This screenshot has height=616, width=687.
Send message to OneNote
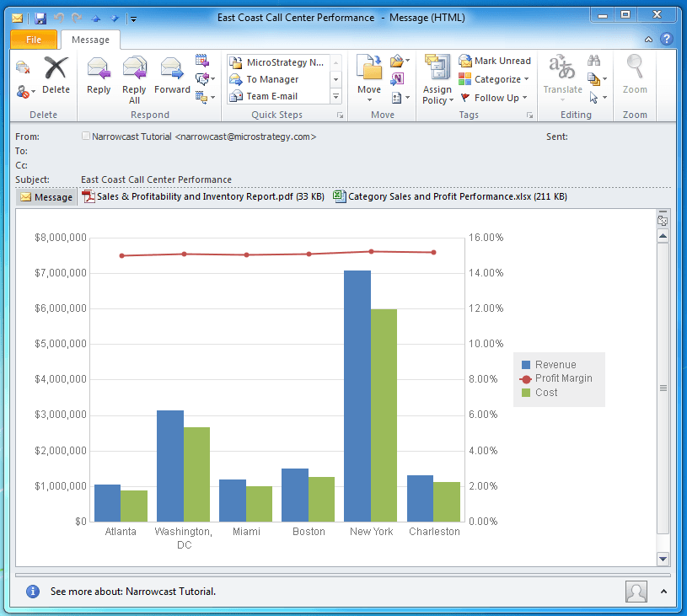(x=398, y=79)
